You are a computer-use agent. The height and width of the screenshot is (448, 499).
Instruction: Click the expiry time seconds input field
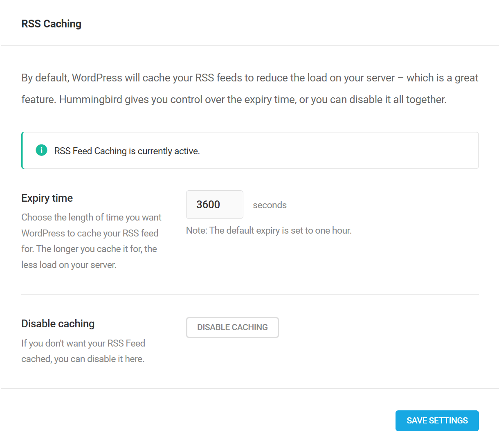point(215,205)
